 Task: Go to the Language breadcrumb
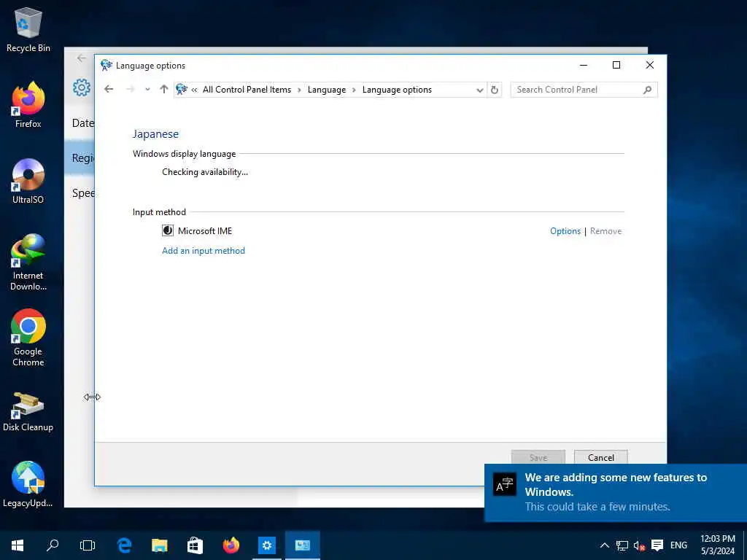pyautogui.click(x=327, y=90)
